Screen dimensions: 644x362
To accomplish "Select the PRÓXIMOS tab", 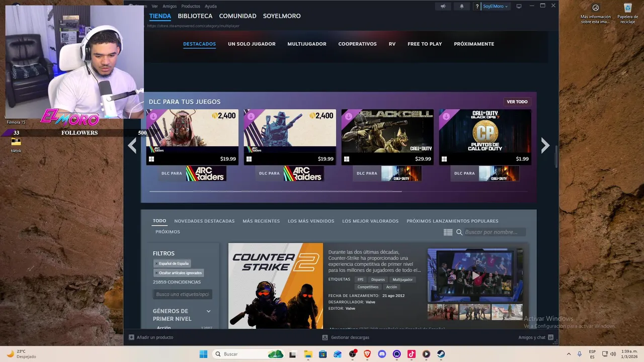I will 168,232.
